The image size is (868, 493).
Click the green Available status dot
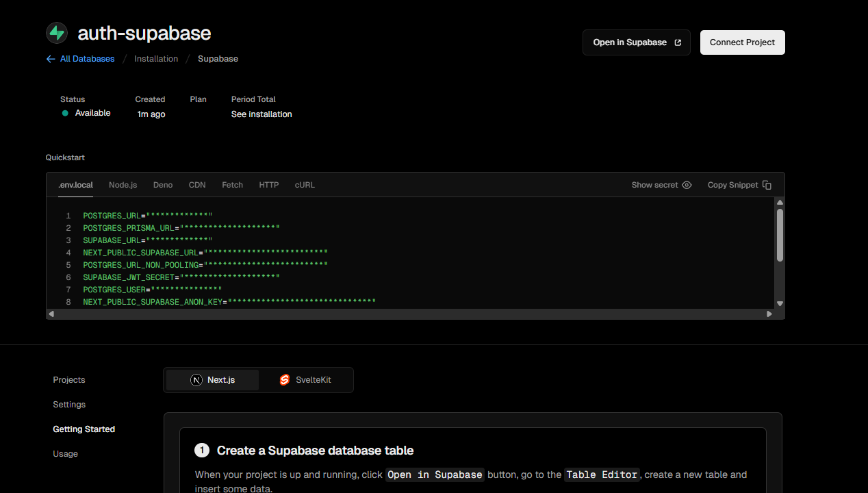click(66, 113)
